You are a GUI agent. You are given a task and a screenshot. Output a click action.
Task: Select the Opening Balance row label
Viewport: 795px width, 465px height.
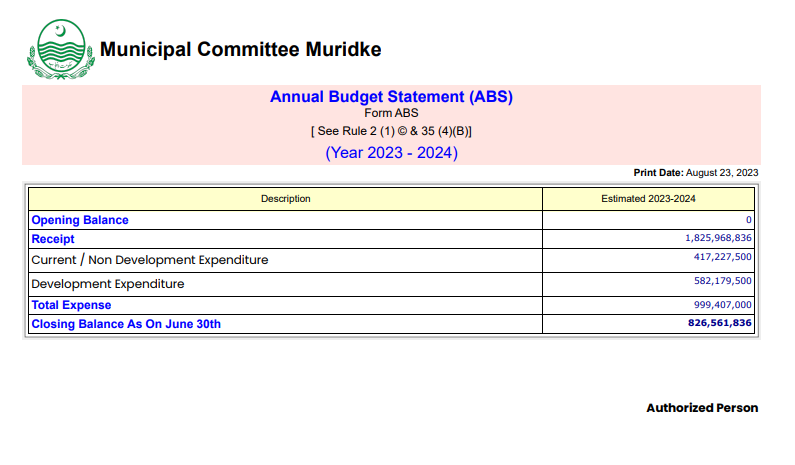(80, 220)
